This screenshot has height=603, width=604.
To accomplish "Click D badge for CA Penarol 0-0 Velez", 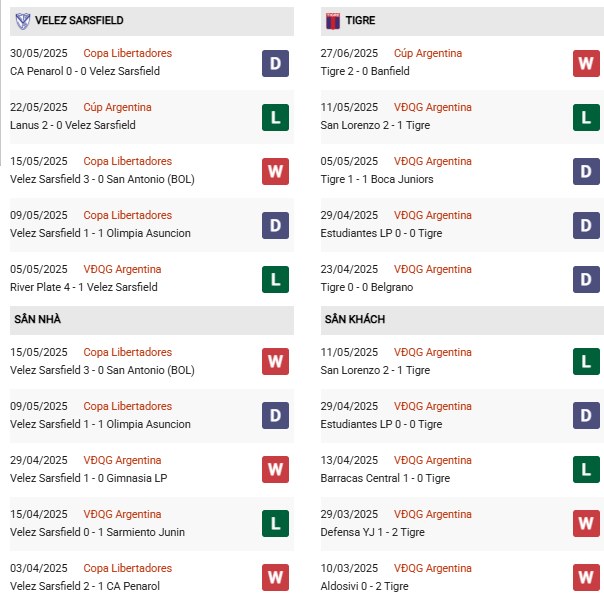I will (276, 63).
